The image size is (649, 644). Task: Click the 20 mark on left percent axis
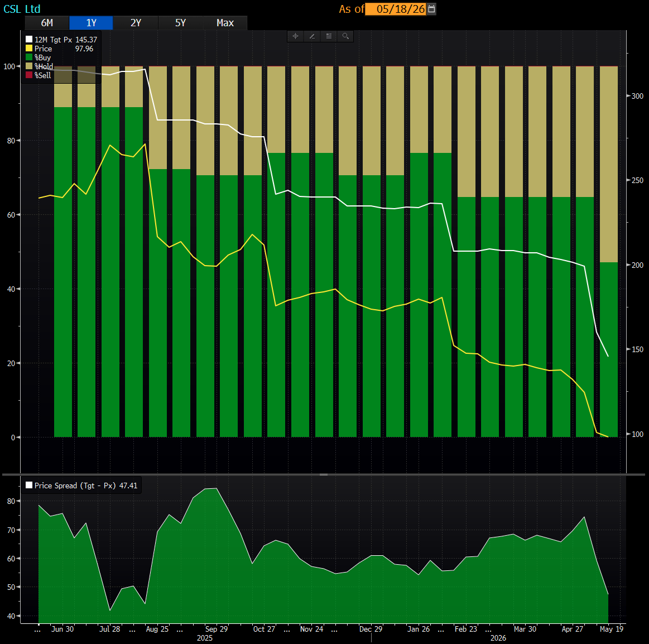[x=11, y=363]
